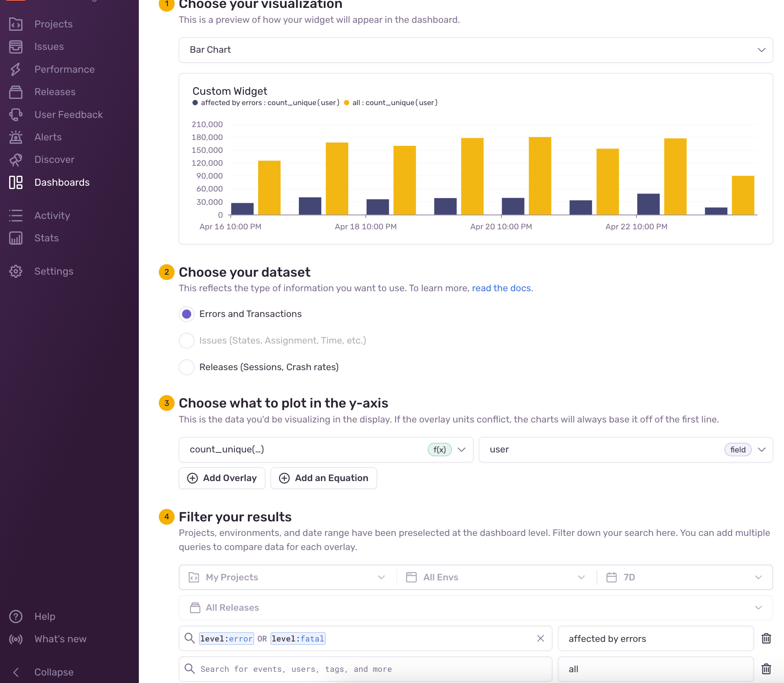Select Releases (Sessions, Crash rates) option
This screenshot has height=683, width=784.
click(187, 367)
